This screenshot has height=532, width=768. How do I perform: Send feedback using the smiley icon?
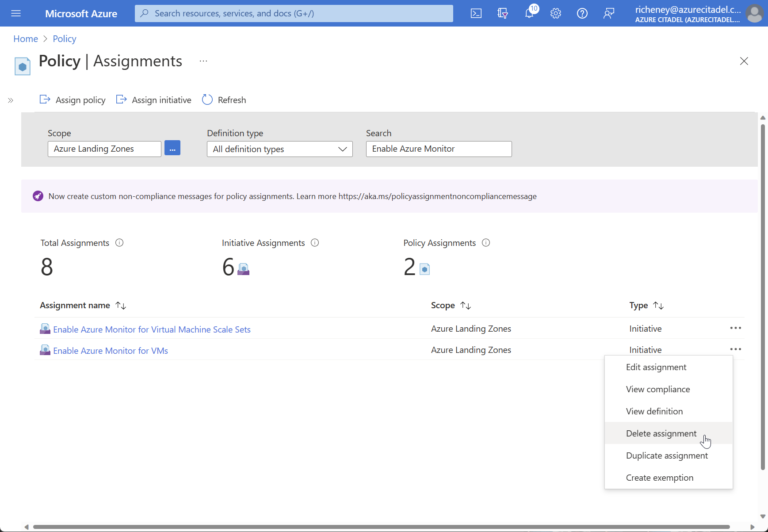point(609,13)
